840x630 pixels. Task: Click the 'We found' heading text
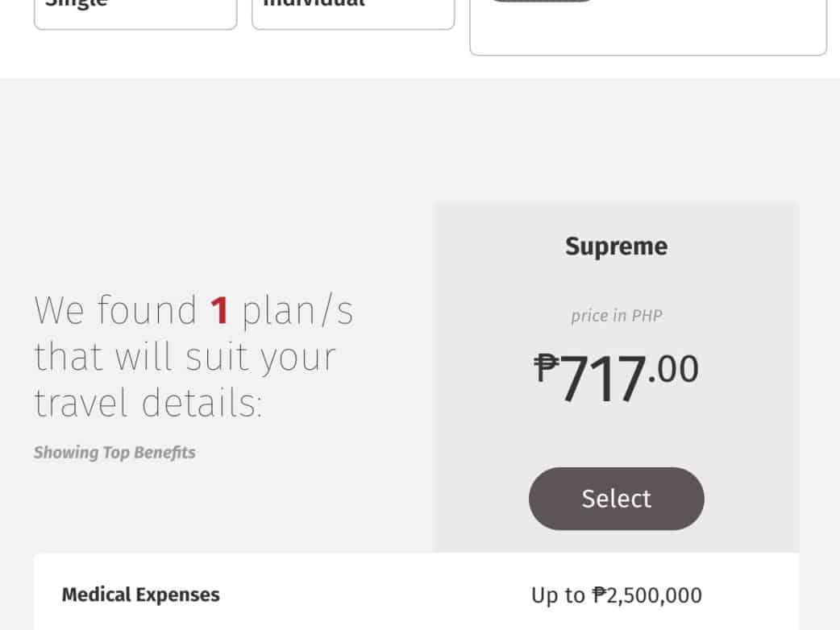[x=115, y=311]
